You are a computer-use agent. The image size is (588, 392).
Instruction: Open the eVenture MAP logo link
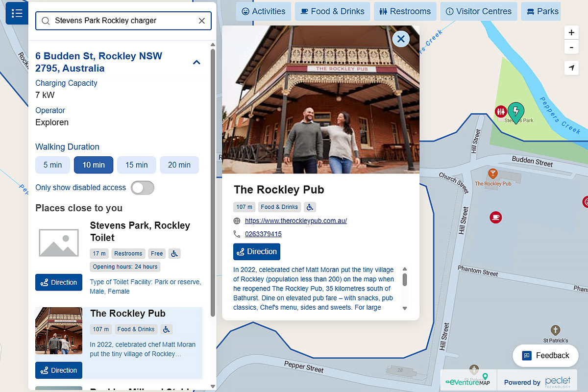(468, 380)
